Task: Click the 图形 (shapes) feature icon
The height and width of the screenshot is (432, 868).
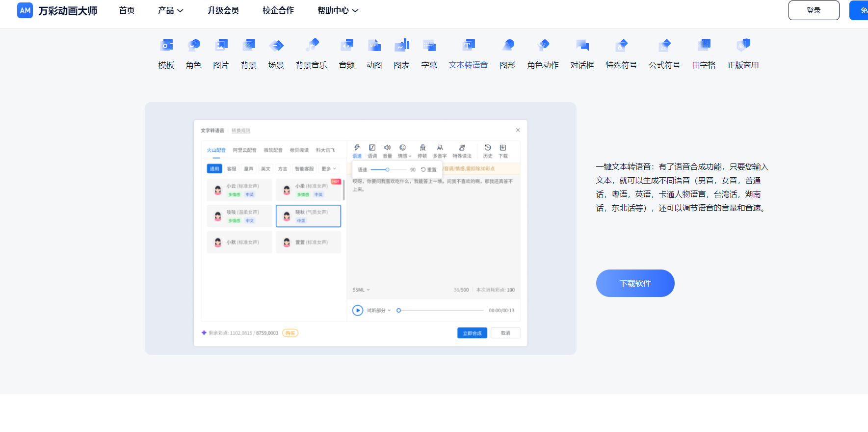Action: pyautogui.click(x=508, y=46)
